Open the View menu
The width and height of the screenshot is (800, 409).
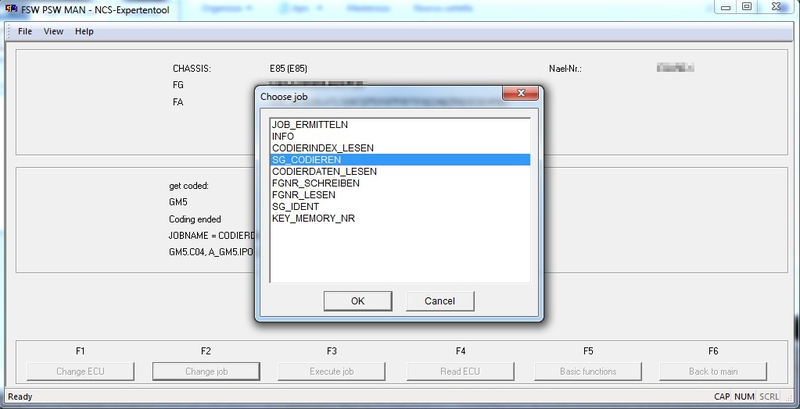(53, 31)
